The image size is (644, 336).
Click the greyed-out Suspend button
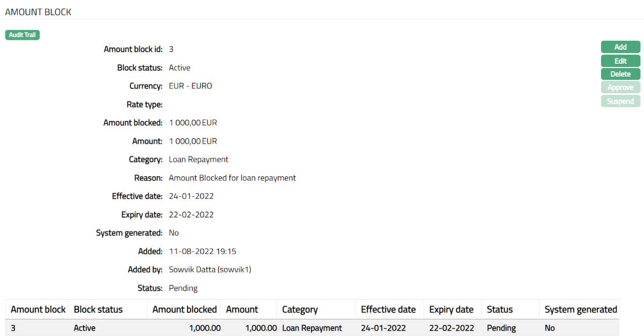click(x=620, y=101)
